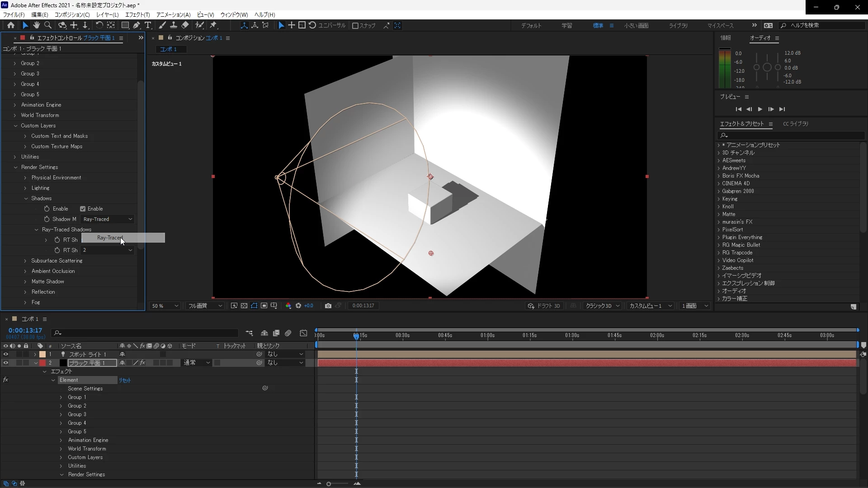Hide the スポット ライト 1 layer
Screen dimensions: 868x488
coord(6,354)
